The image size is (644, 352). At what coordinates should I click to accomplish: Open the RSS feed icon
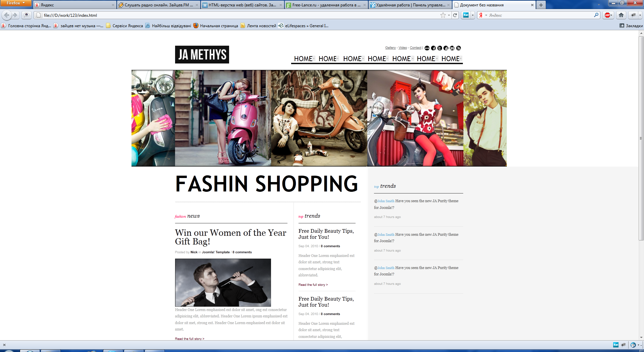coord(459,48)
